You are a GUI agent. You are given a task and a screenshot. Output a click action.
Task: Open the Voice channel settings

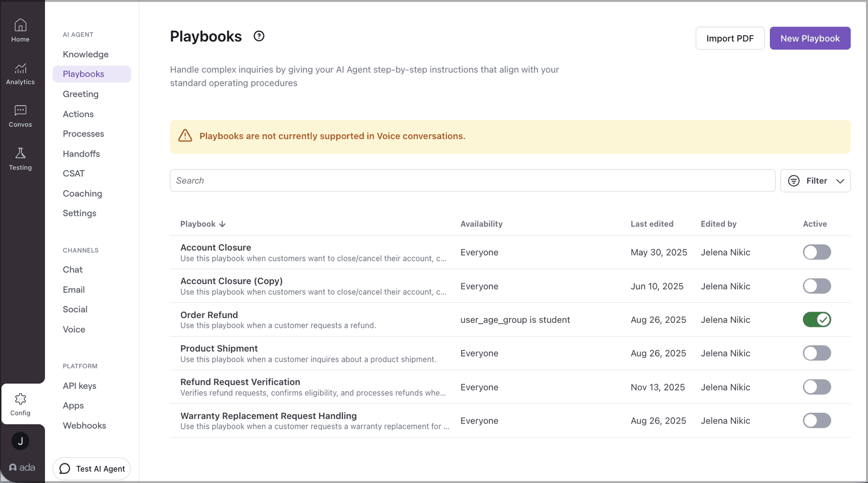pos(73,329)
